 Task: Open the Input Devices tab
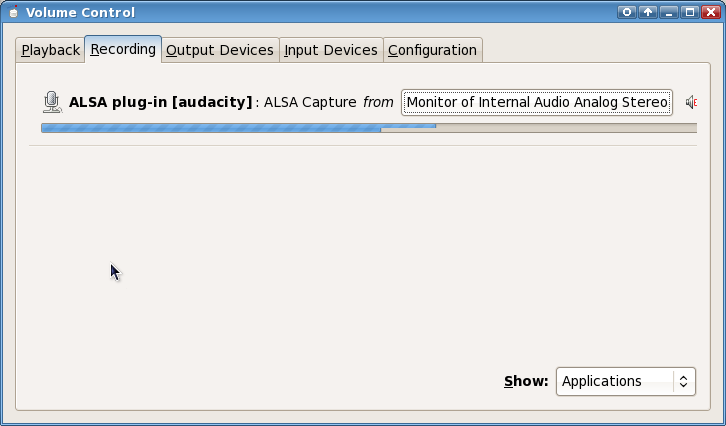coord(331,50)
